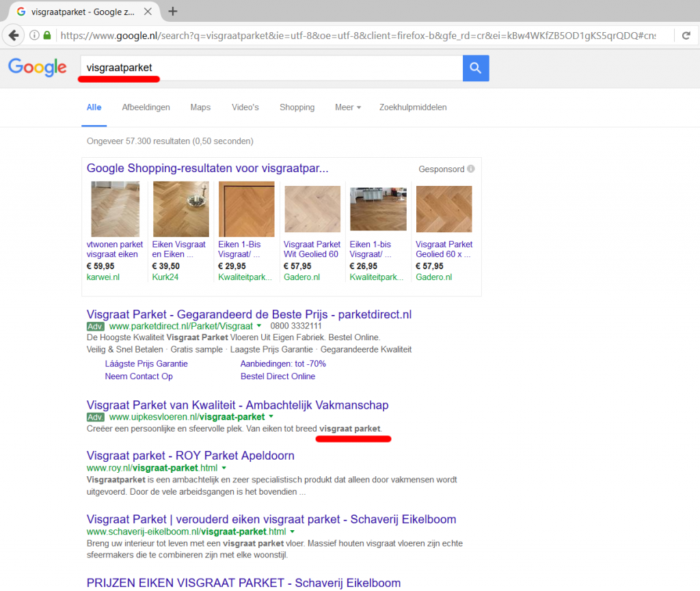Open Visgraat Parket Gegarandeerd de Beste Prijs ad
700x591 pixels.
click(249, 314)
